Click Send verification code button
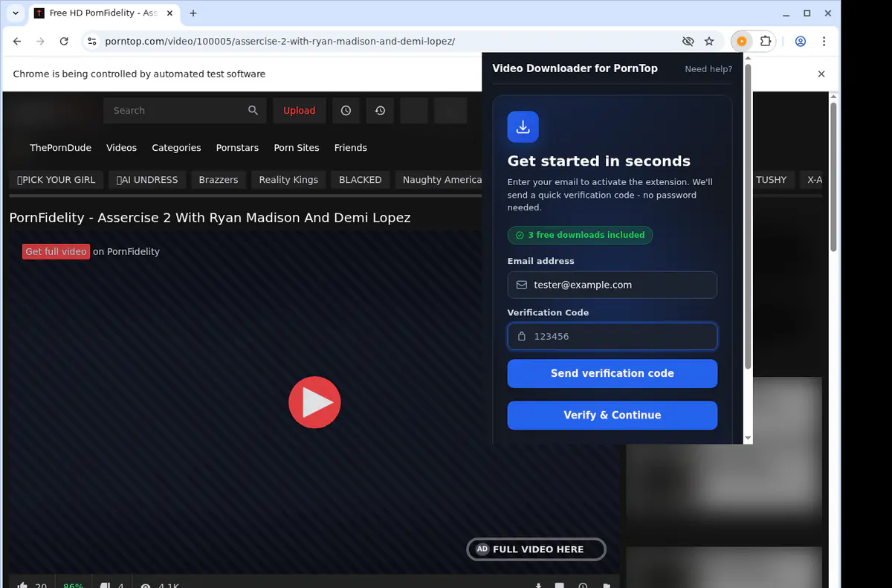 pos(613,374)
